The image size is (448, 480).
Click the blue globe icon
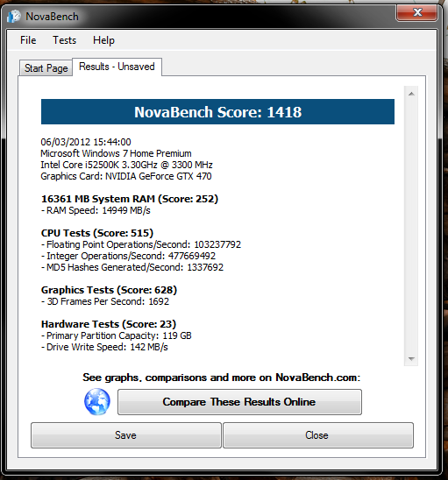97,402
